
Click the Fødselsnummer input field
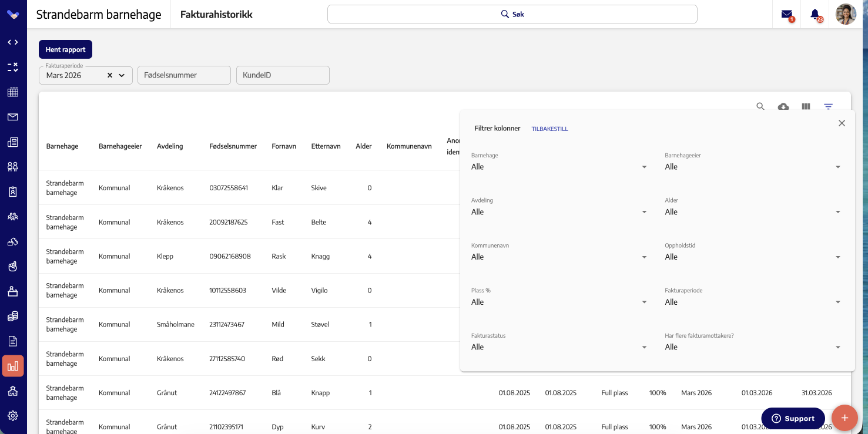pos(184,75)
